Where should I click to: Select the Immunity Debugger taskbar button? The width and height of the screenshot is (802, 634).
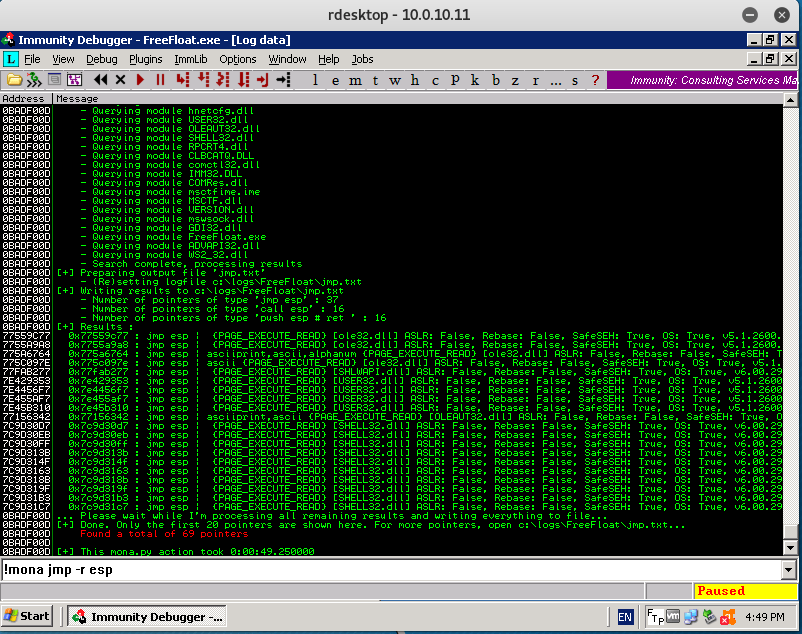[145, 616]
